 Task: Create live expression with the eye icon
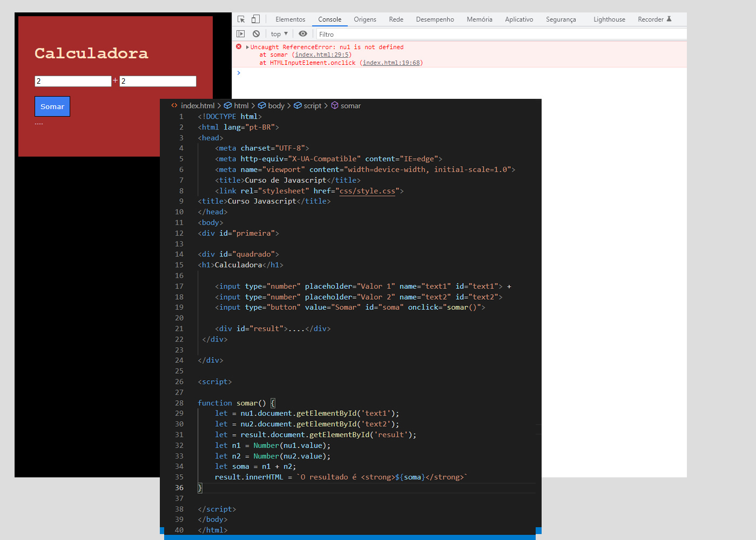(303, 33)
